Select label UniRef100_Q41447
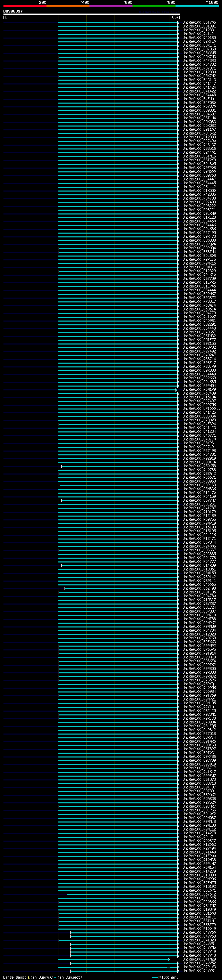Screen dimensions: 222x980 pos(199,84)
